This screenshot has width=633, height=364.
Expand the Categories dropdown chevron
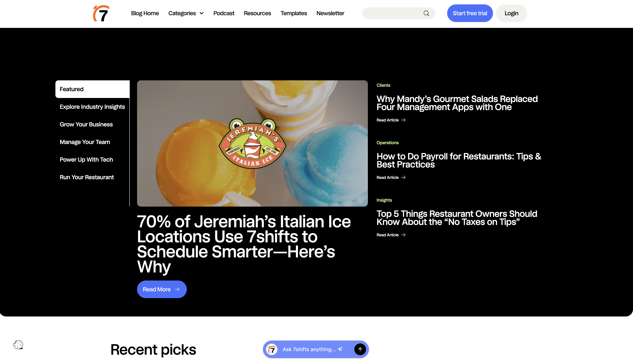[x=201, y=13]
